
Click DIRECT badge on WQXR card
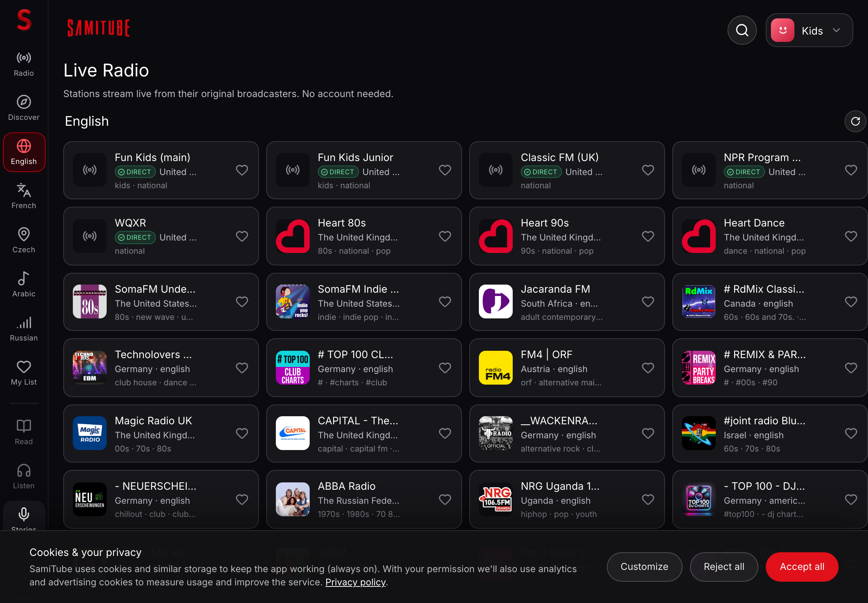click(135, 237)
